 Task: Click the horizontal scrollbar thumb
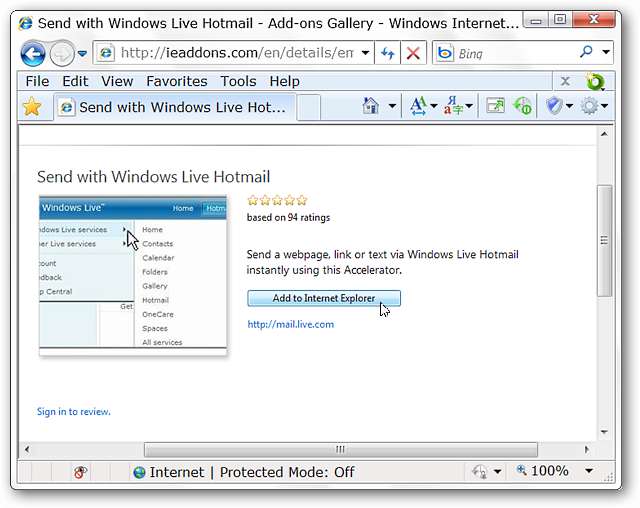pyautogui.click(x=340, y=449)
